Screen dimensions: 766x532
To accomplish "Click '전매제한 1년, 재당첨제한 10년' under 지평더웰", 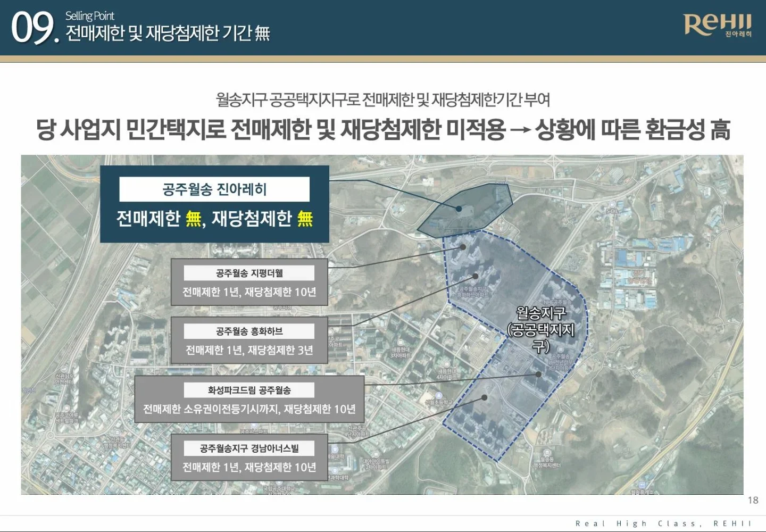I will [x=249, y=292].
